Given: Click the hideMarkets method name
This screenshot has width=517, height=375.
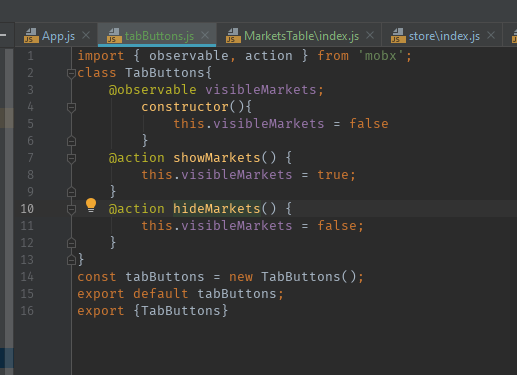Looking at the screenshot, I should (216, 209).
